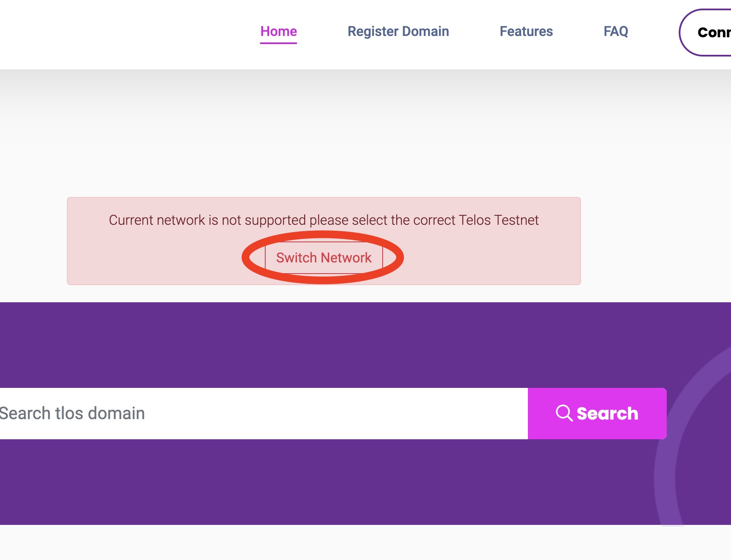
Task: Click the right empty part of search field
Action: (450, 414)
